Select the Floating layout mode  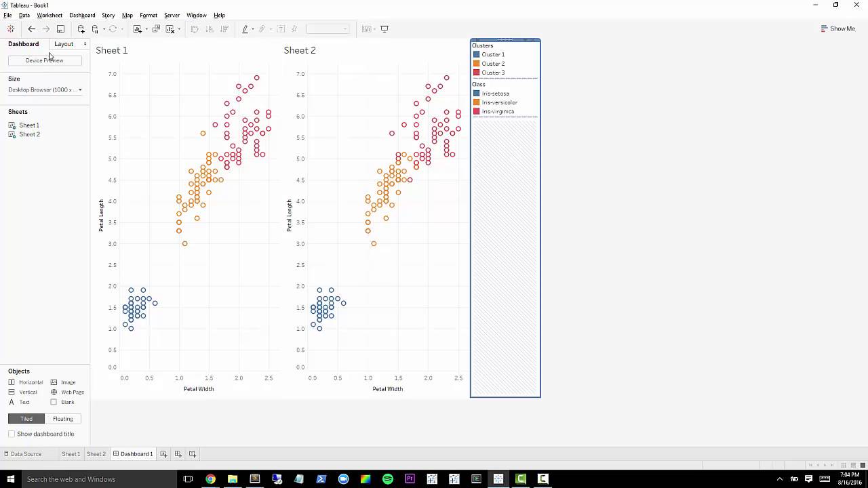(63, 419)
